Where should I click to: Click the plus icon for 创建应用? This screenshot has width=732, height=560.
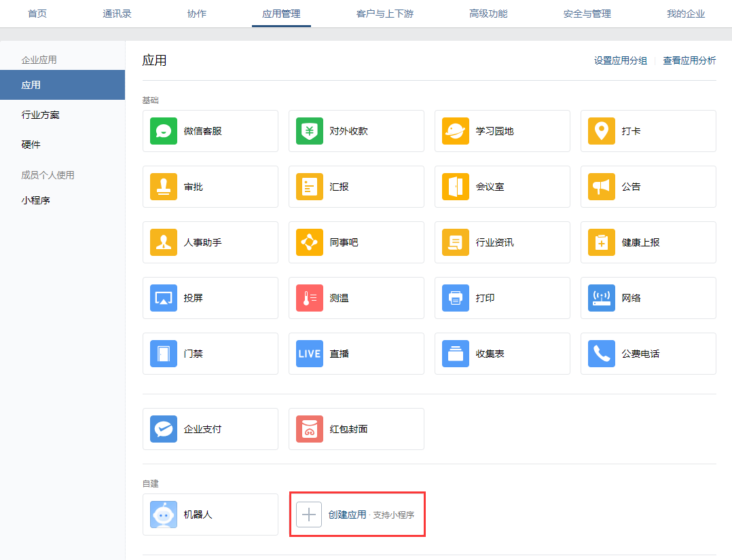(309, 515)
